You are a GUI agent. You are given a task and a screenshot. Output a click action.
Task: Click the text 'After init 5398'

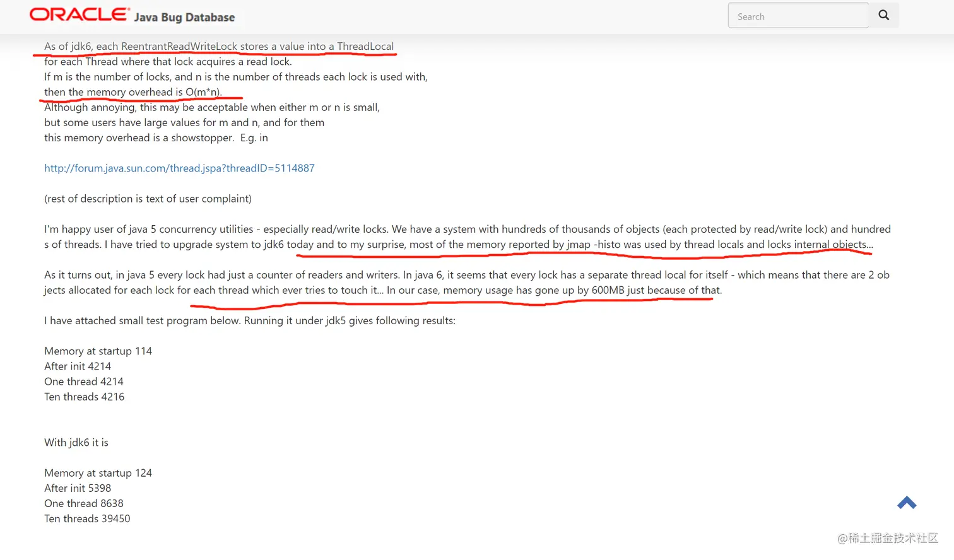(x=78, y=487)
